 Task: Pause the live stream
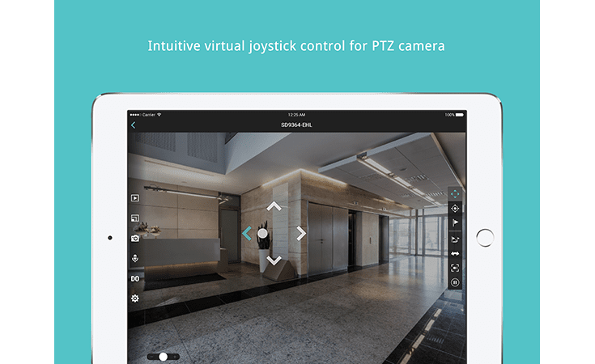pos(455,282)
